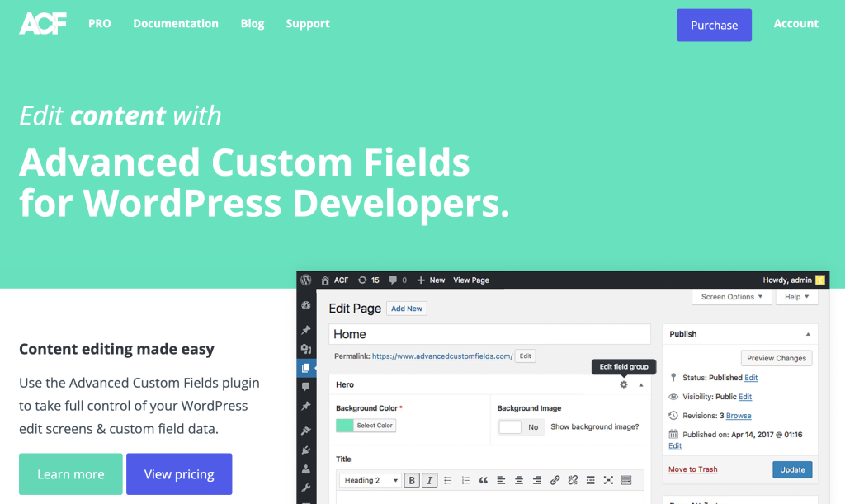Click Add New next to Edit Page
Screen dimensions: 845x504
coord(406,309)
